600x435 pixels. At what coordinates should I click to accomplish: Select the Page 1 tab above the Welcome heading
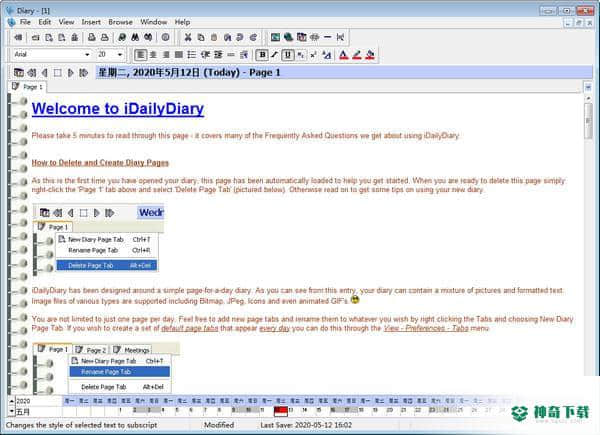[27, 87]
